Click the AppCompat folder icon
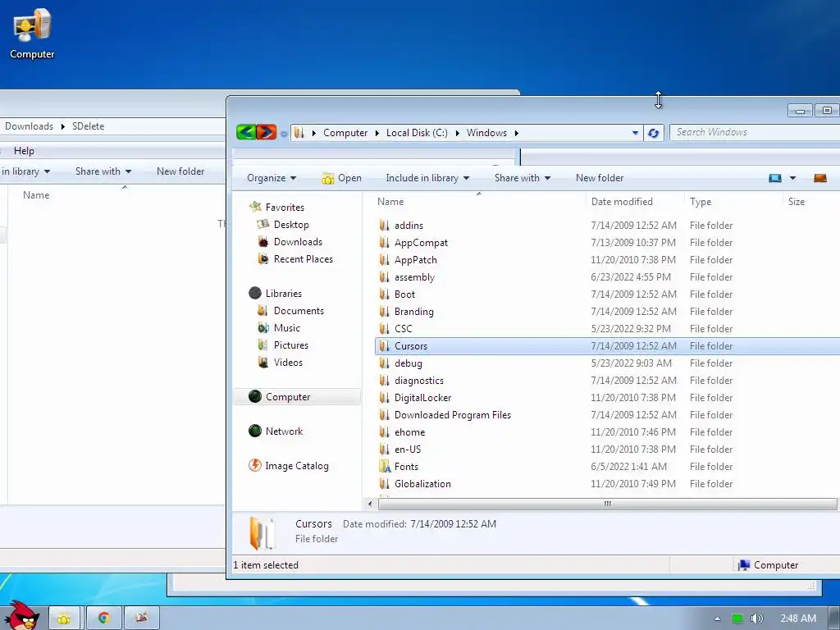 [384, 243]
